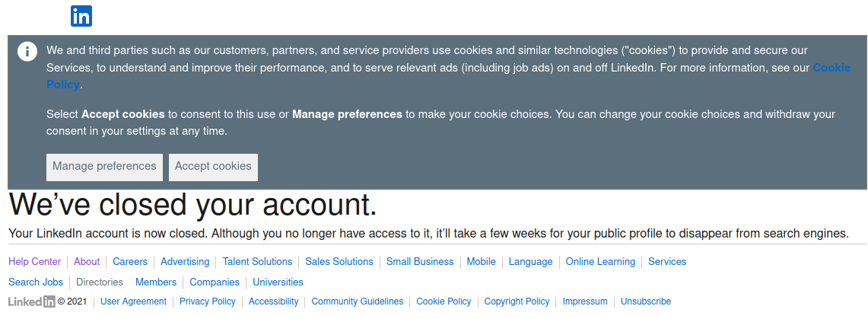Click the info icon in cookie banner
The image size is (868, 319).
27,52
